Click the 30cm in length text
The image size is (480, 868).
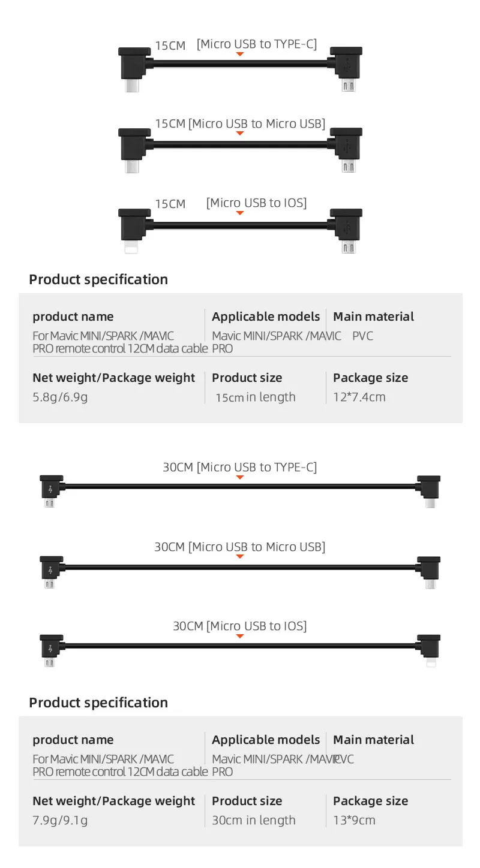click(254, 820)
